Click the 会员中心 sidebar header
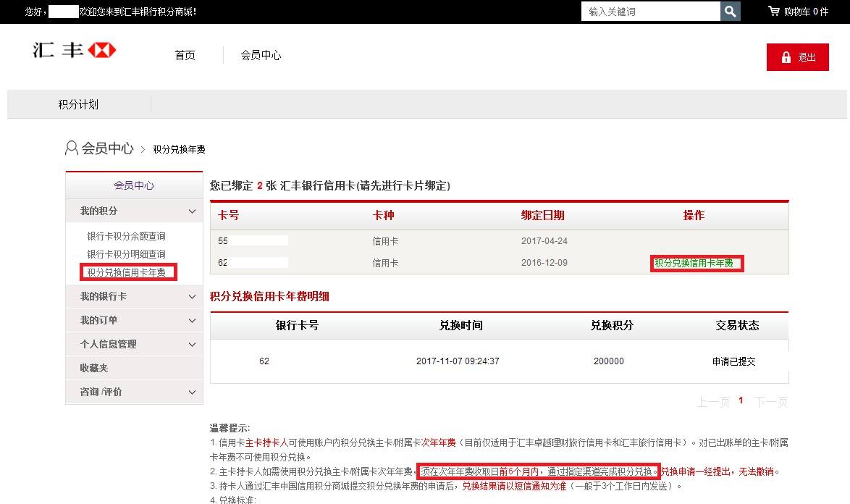 [x=134, y=185]
